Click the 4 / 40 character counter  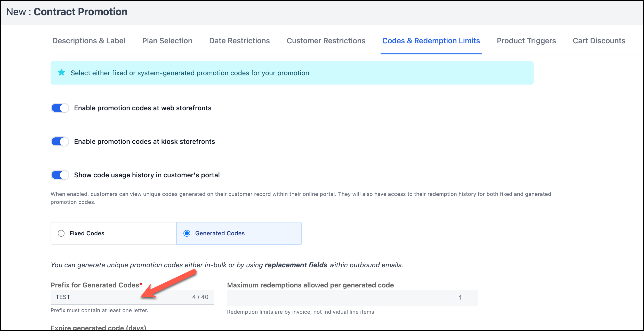200,297
